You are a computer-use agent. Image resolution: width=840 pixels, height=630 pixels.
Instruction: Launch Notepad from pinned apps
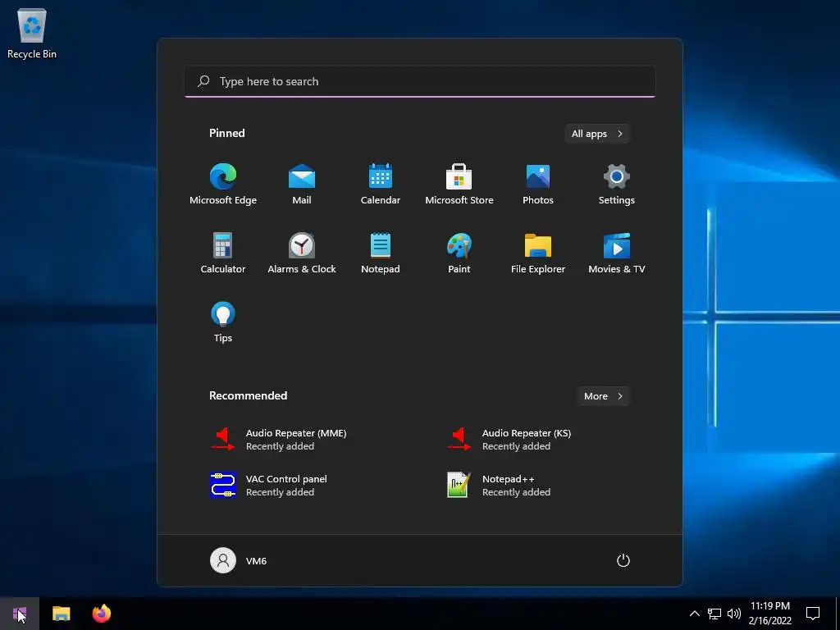[x=381, y=253]
